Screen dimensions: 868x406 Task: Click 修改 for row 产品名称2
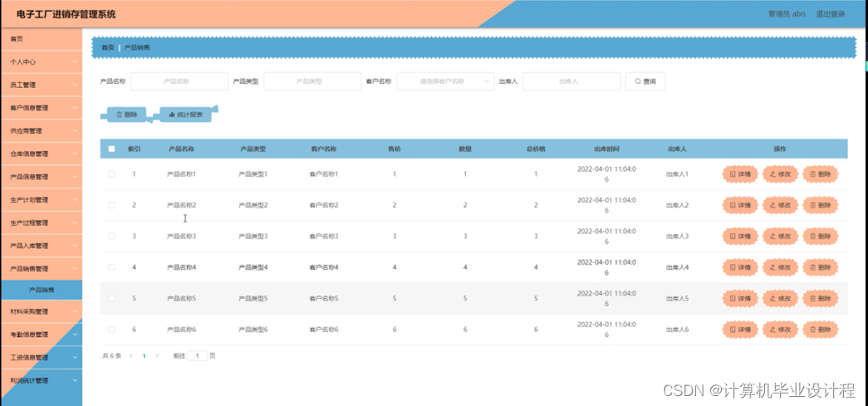(x=781, y=205)
